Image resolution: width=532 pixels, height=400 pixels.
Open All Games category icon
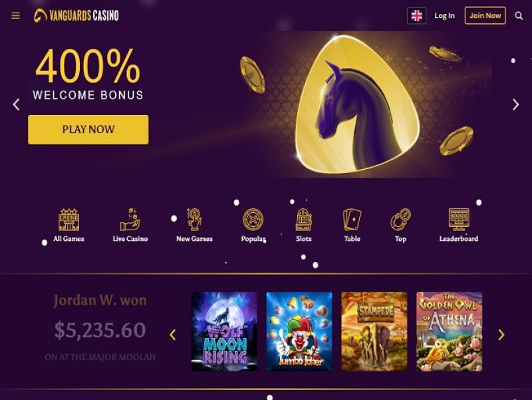68,220
